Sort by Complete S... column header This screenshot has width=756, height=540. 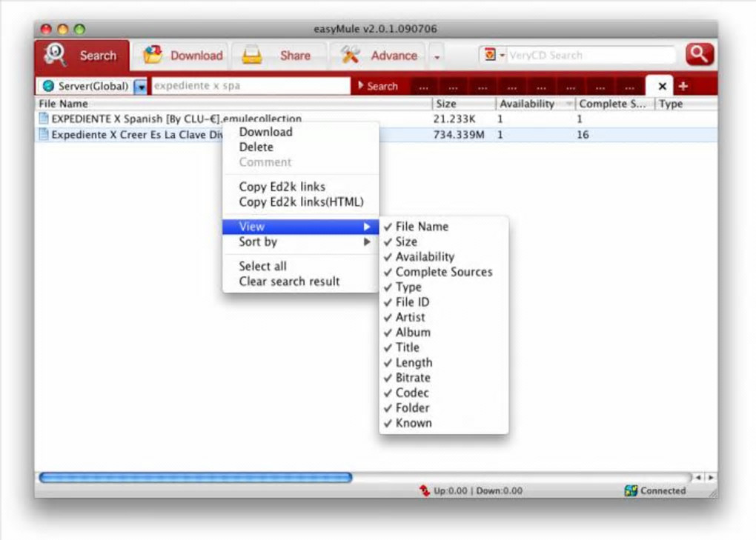click(x=614, y=104)
